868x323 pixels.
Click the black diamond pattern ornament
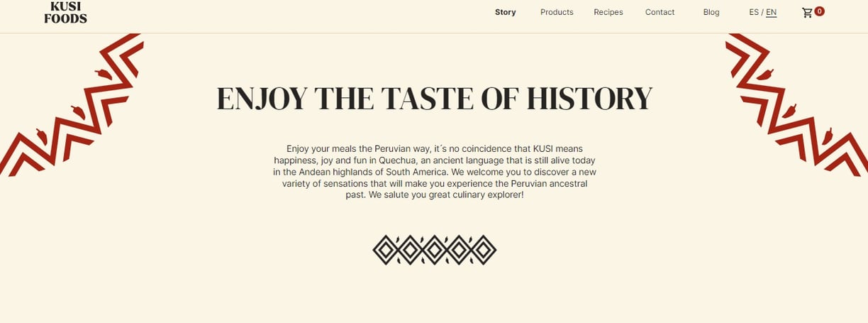coord(434,250)
